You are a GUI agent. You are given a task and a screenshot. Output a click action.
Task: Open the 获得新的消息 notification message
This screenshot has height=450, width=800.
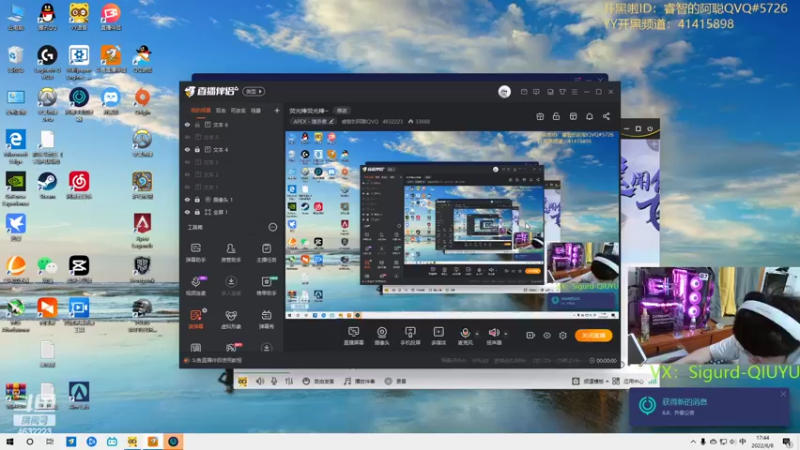[x=709, y=407]
